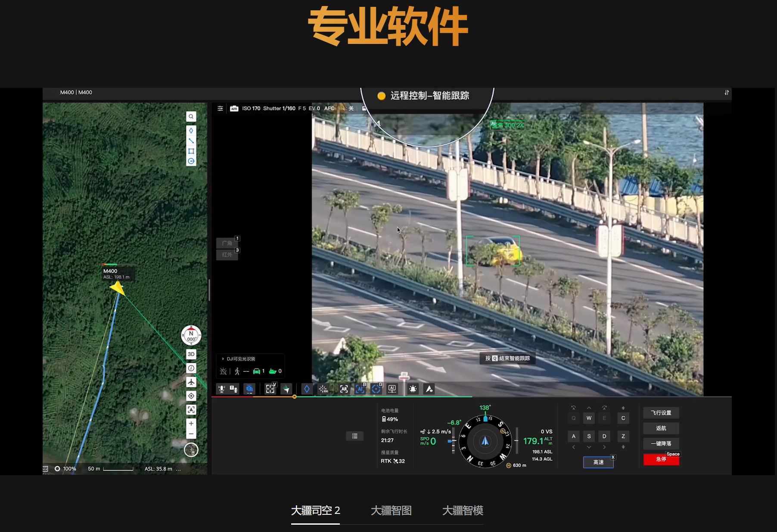Click the yellow H marker on timeline

[295, 397]
